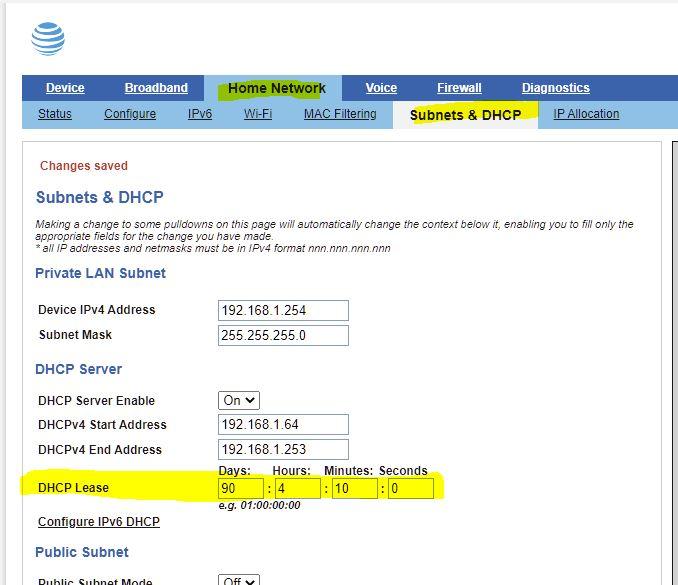Screen dimensions: 678x585
Task: Open the Device tab
Action: pyautogui.click(x=65, y=88)
